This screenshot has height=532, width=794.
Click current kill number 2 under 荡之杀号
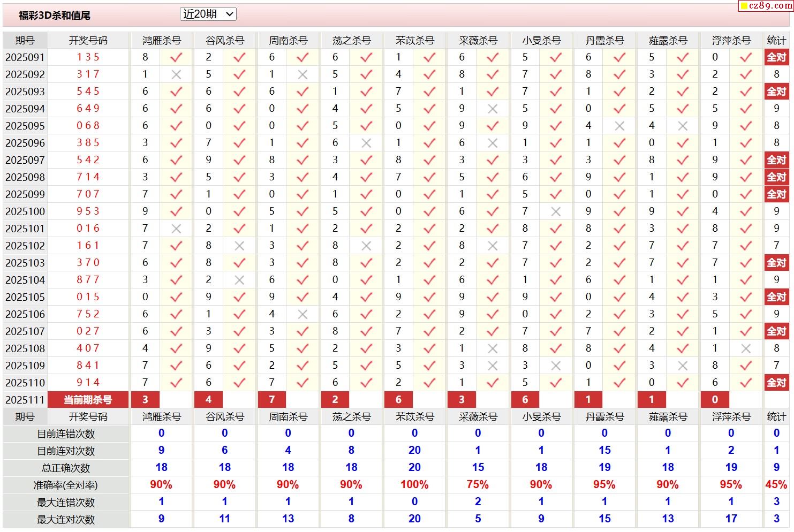point(335,400)
